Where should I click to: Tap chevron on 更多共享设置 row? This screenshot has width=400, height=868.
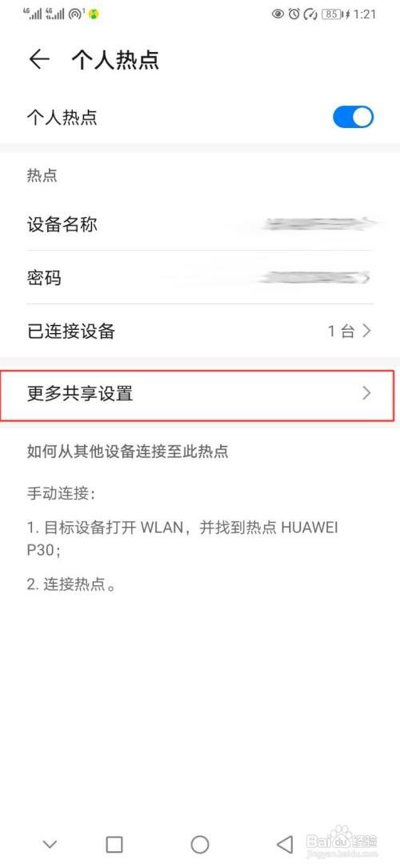(366, 394)
